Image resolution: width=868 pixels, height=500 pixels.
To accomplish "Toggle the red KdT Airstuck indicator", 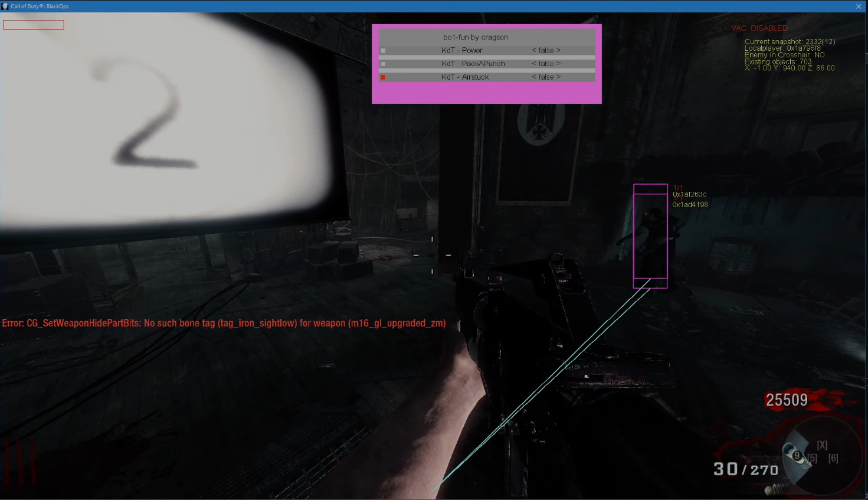I will point(383,77).
